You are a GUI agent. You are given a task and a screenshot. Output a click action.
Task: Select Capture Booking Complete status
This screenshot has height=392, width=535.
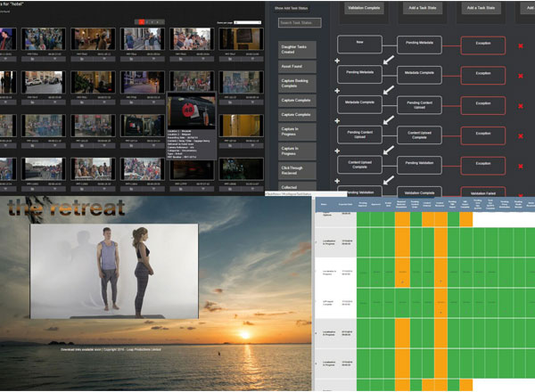pyautogui.click(x=297, y=84)
